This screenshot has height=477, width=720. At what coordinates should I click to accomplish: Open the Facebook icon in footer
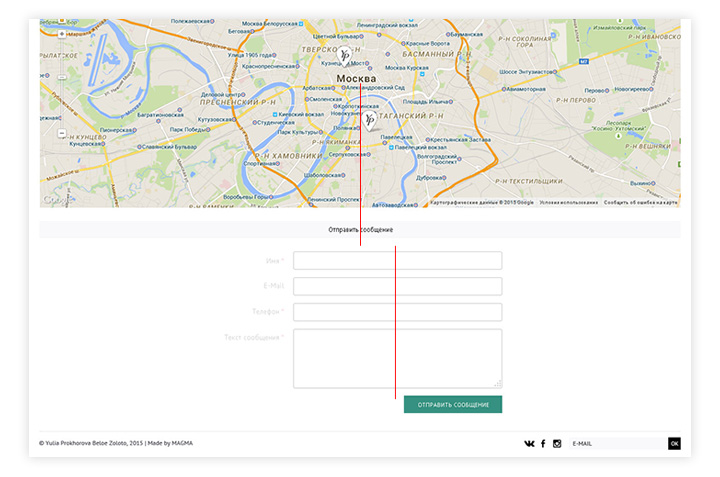543,443
